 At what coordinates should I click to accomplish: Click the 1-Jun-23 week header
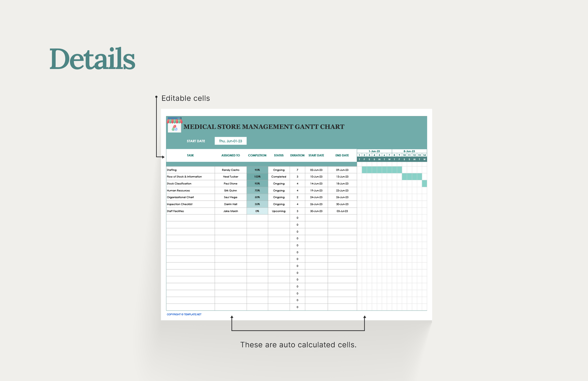click(x=374, y=151)
